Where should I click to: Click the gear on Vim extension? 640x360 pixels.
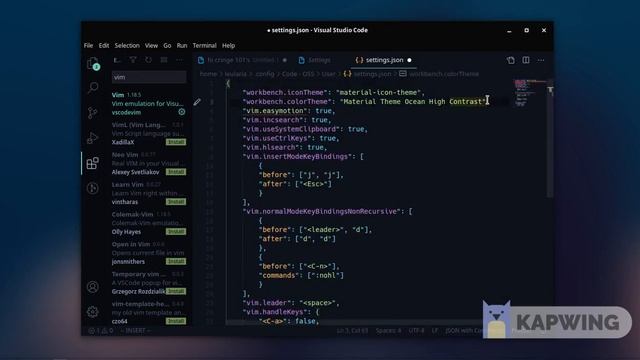[x=182, y=112]
